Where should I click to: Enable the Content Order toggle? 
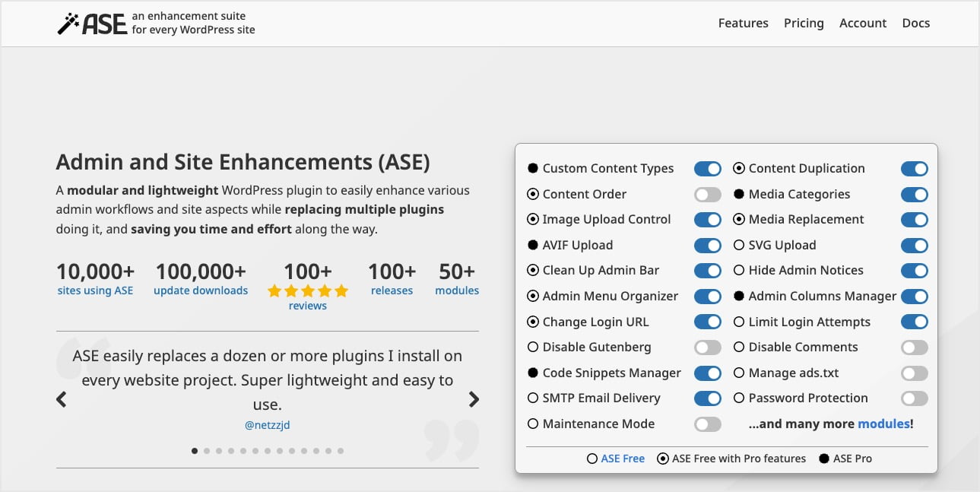[707, 194]
